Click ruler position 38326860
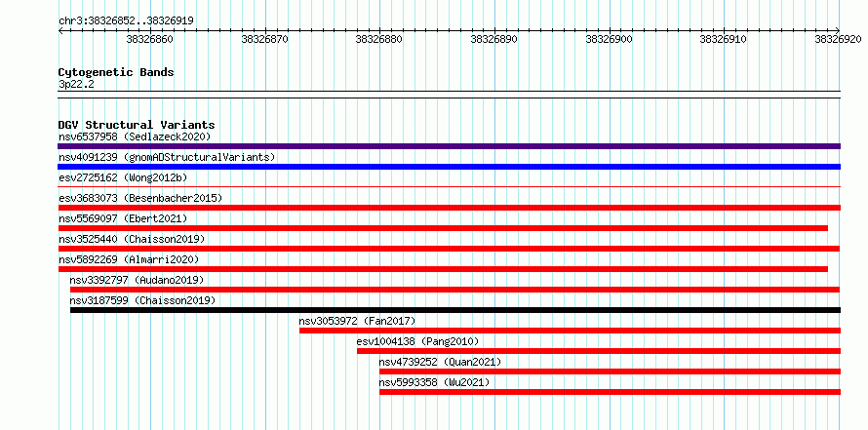 [149, 39]
